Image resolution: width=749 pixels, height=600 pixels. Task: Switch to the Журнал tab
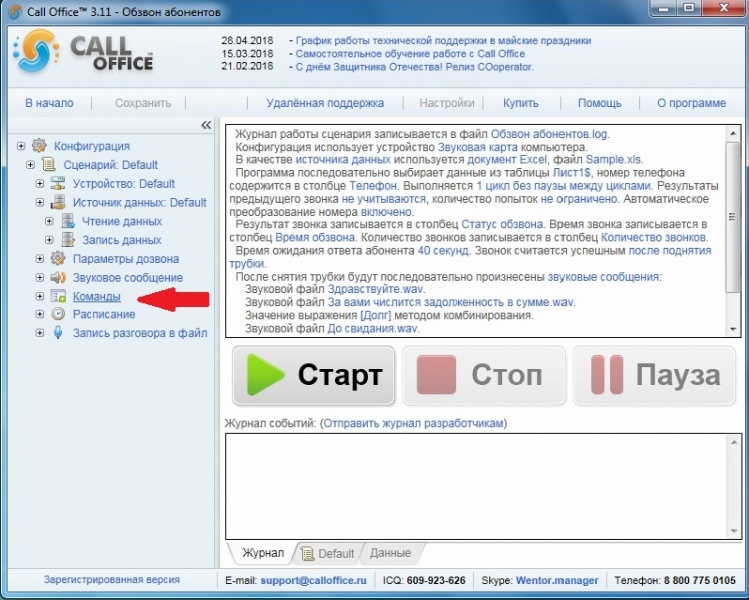click(262, 553)
